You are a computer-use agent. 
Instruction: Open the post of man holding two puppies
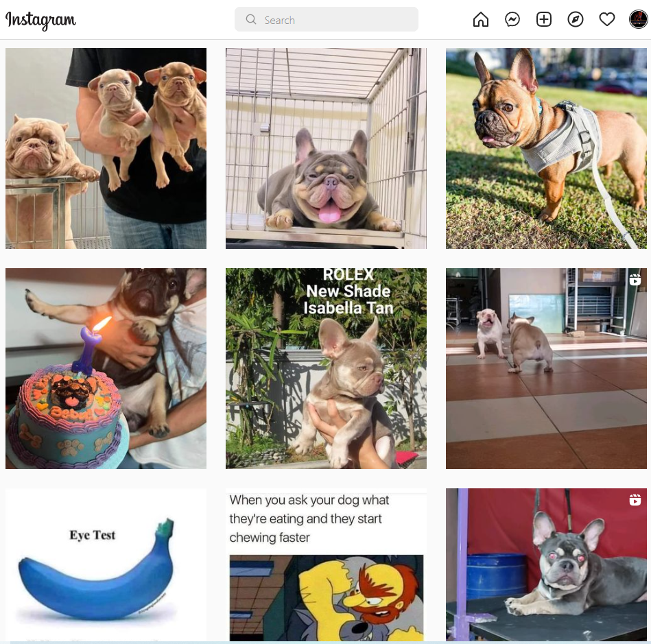pyautogui.click(x=106, y=148)
